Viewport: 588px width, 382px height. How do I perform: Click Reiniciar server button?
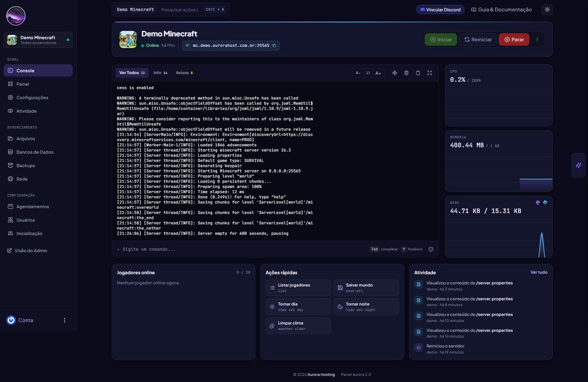[x=478, y=40]
